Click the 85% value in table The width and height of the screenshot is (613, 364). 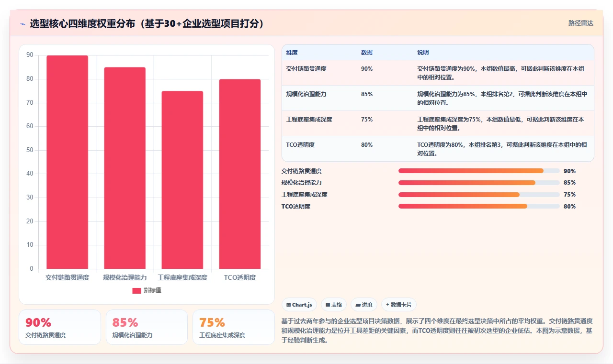pos(366,94)
